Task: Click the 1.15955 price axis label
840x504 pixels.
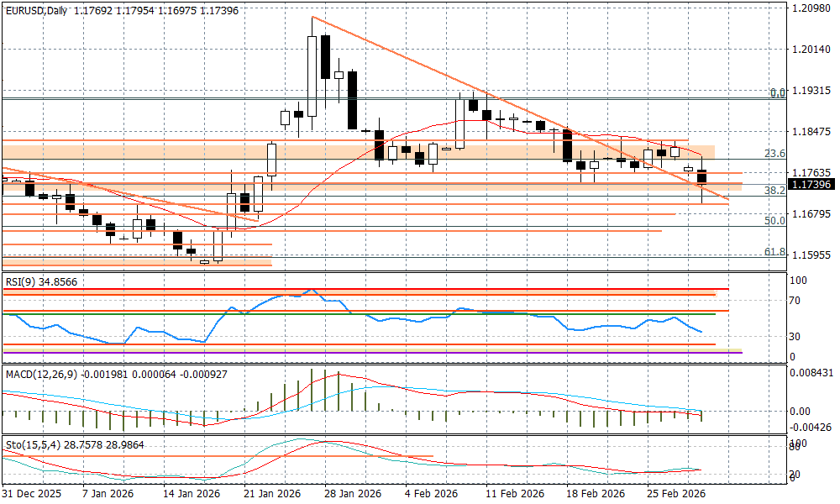Action: point(811,255)
